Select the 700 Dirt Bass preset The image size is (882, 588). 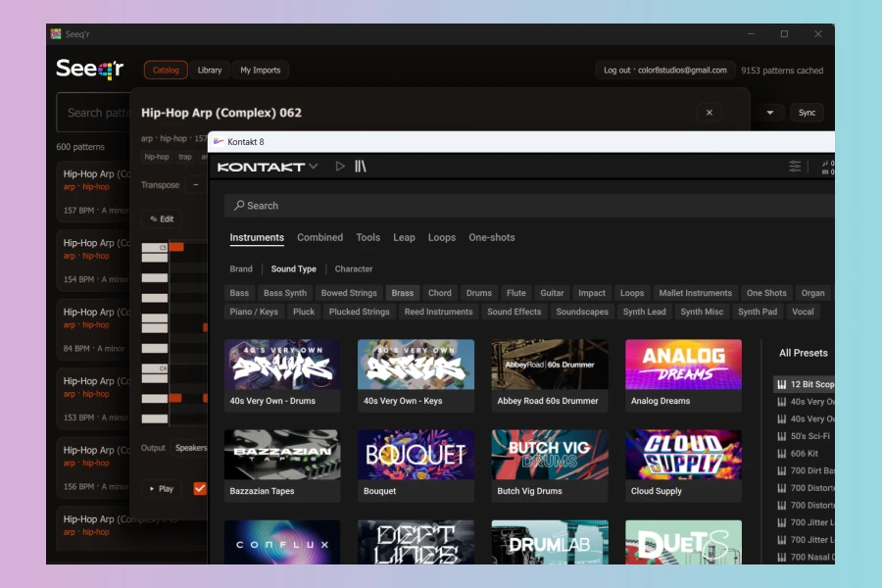[x=805, y=470]
